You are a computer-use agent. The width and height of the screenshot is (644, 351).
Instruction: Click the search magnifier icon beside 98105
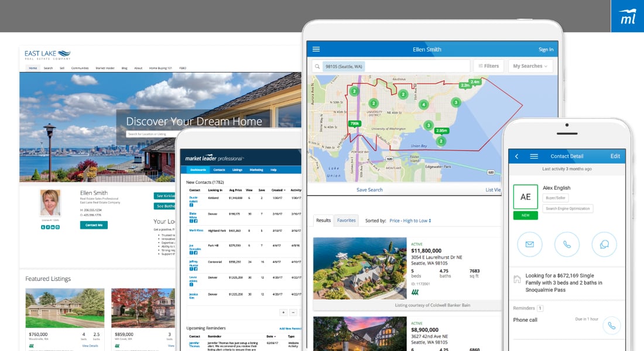pos(317,66)
